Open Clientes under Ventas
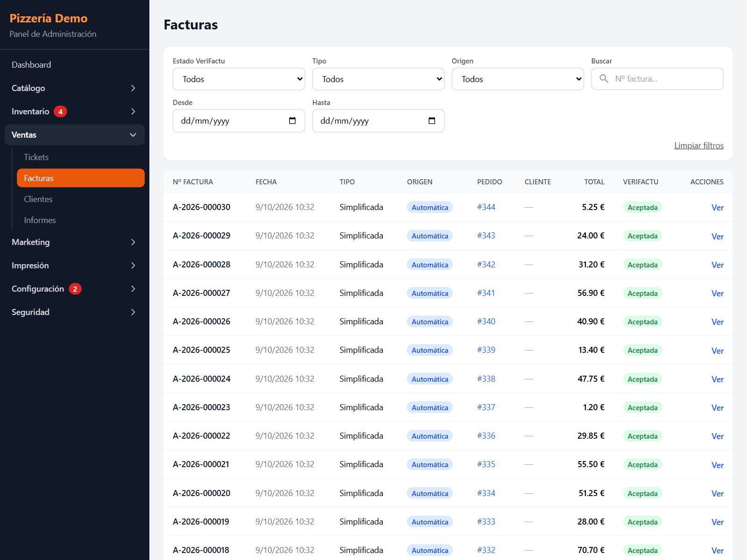 (x=81, y=199)
